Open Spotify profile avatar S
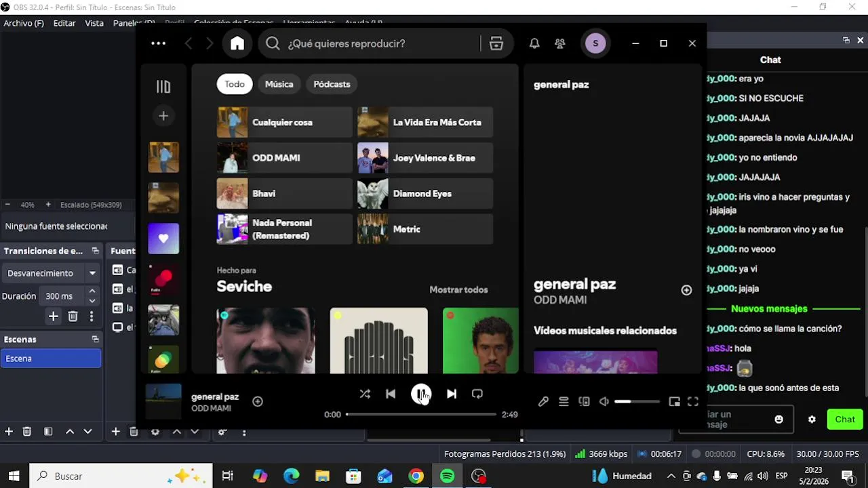Viewport: 868px width, 488px height. click(595, 43)
